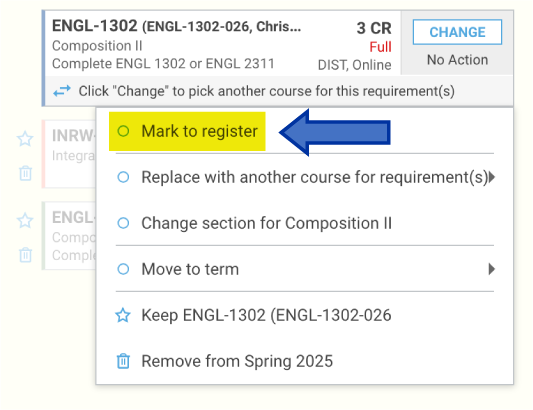The width and height of the screenshot is (533, 410).
Task: Expand the Move to term submenu arrow
Action: point(492,269)
